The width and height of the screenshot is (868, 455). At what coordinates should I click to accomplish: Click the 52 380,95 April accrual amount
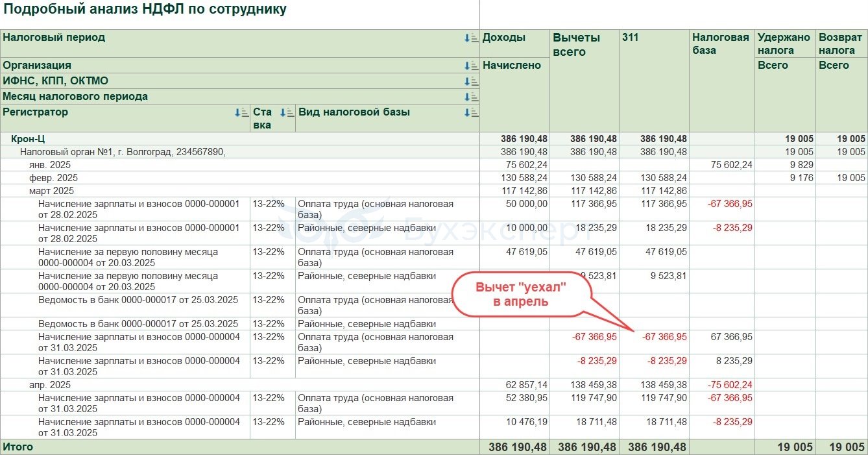click(525, 398)
